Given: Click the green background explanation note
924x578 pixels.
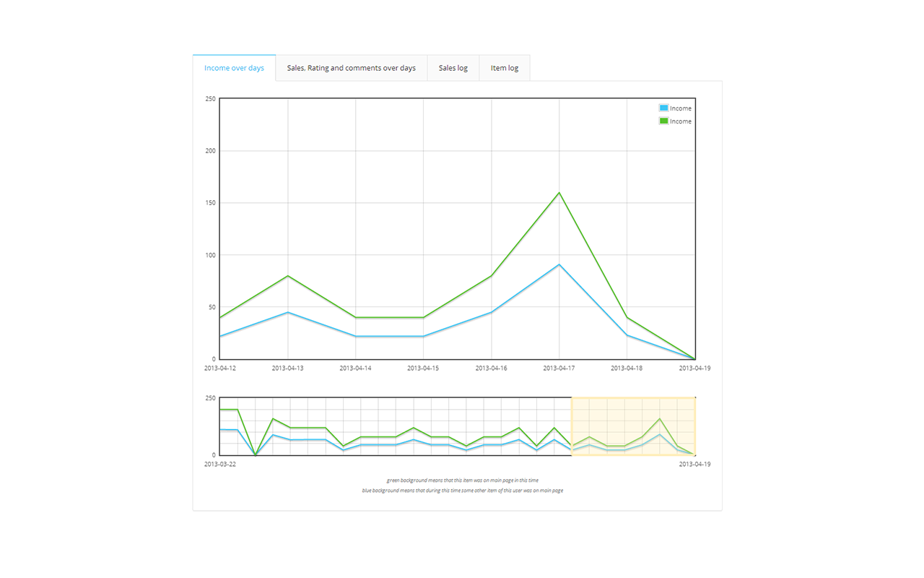Looking at the screenshot, I should click(463, 480).
